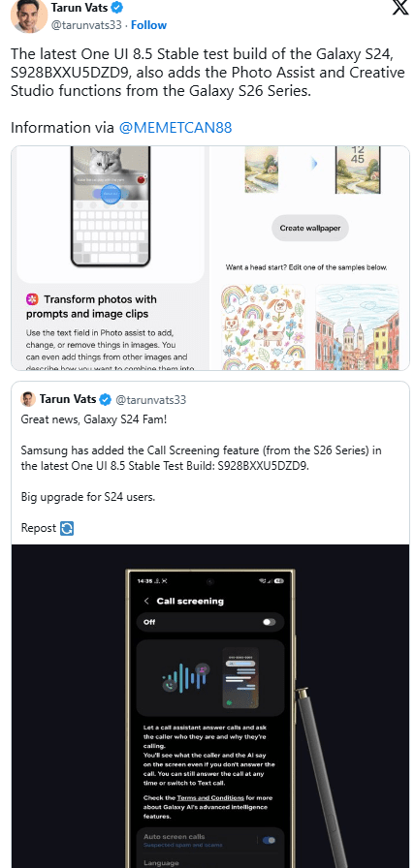Screen dimensions: 415x868
Task: Click the pink Photo assist flower icon
Action: pos(33,299)
